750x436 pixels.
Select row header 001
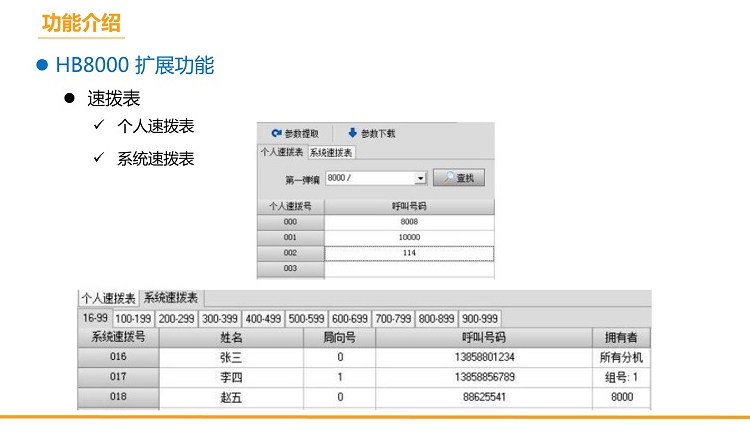point(290,237)
